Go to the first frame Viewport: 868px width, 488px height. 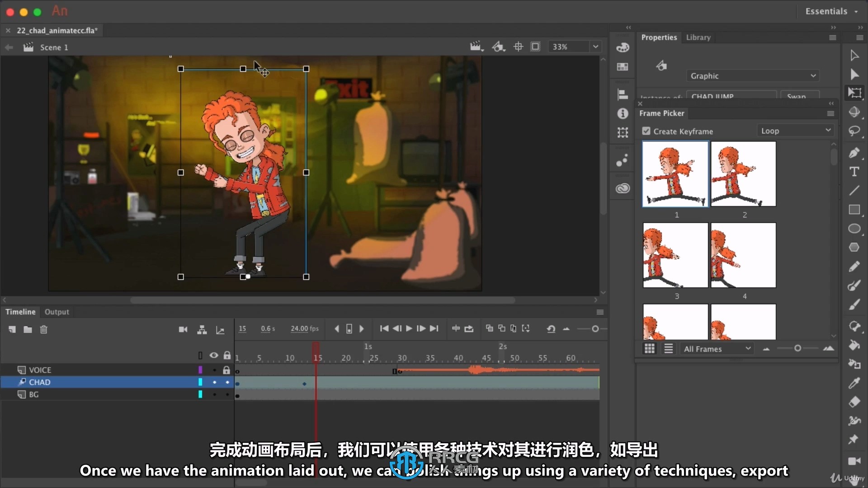tap(384, 328)
